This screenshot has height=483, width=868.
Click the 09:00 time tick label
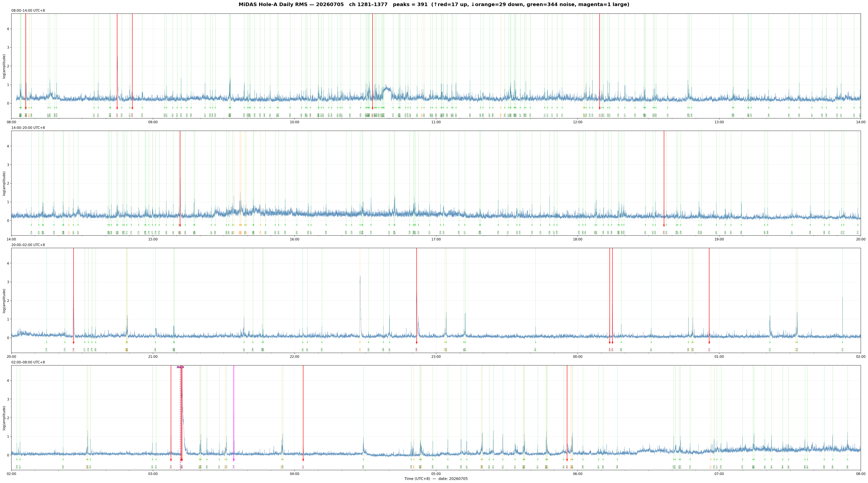[x=153, y=122]
